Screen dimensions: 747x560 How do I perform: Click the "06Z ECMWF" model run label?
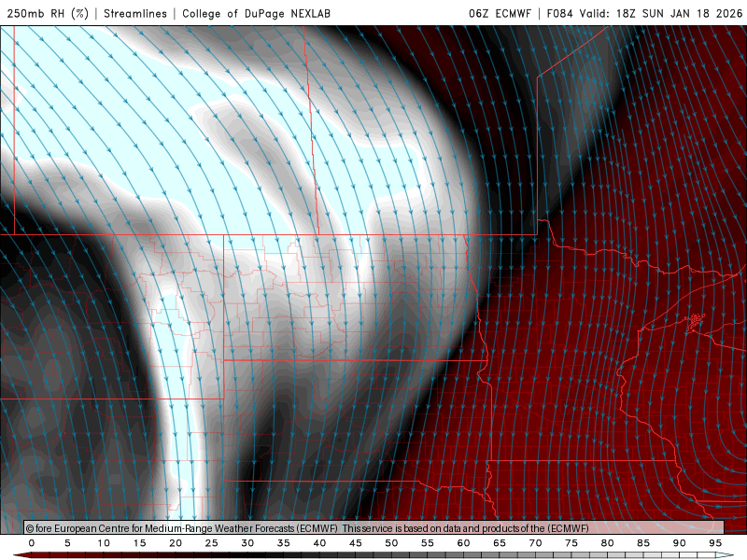click(x=500, y=13)
